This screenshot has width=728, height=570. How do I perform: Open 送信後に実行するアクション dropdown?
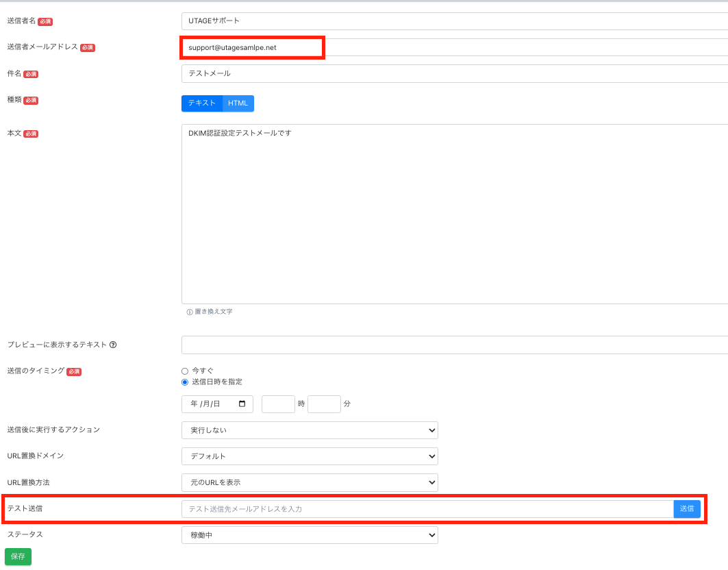tap(310, 430)
